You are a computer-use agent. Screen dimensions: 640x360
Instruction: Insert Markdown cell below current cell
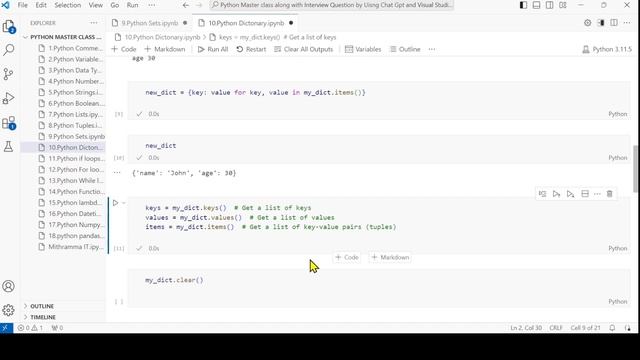(390, 257)
